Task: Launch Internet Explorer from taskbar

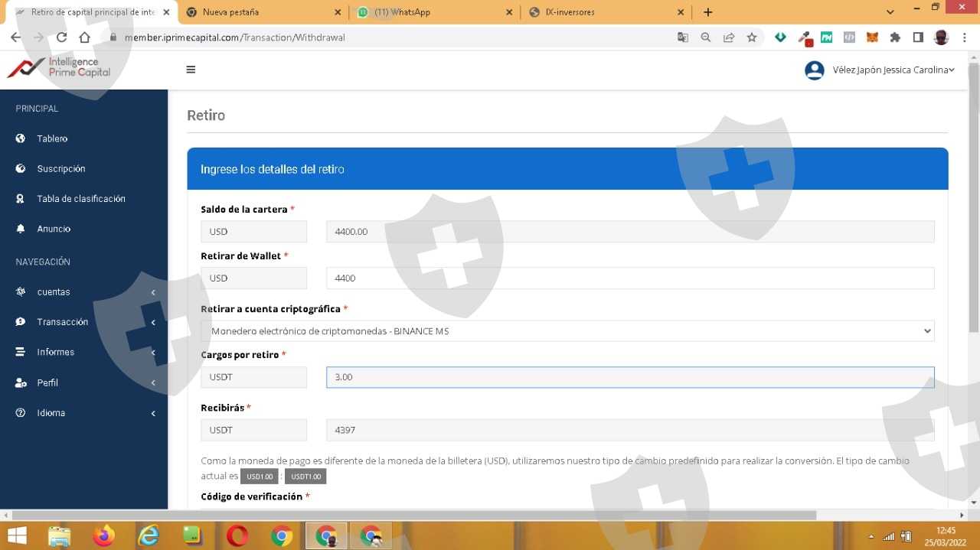Action: (x=148, y=536)
